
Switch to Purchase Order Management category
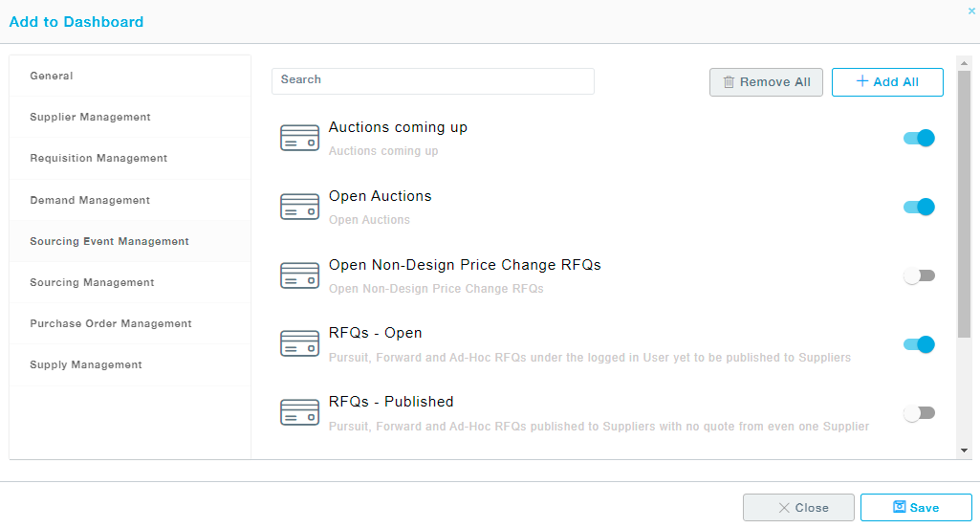111,323
